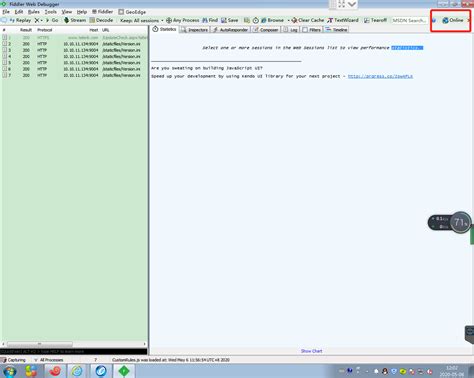The width and height of the screenshot is (474, 378).
Task: Toggle Capturing in the status bar
Action: point(13,360)
